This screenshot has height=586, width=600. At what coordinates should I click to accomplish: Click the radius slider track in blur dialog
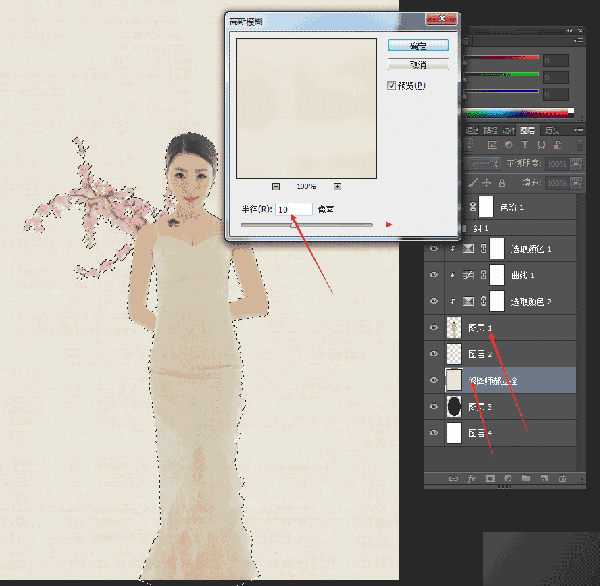(307, 225)
